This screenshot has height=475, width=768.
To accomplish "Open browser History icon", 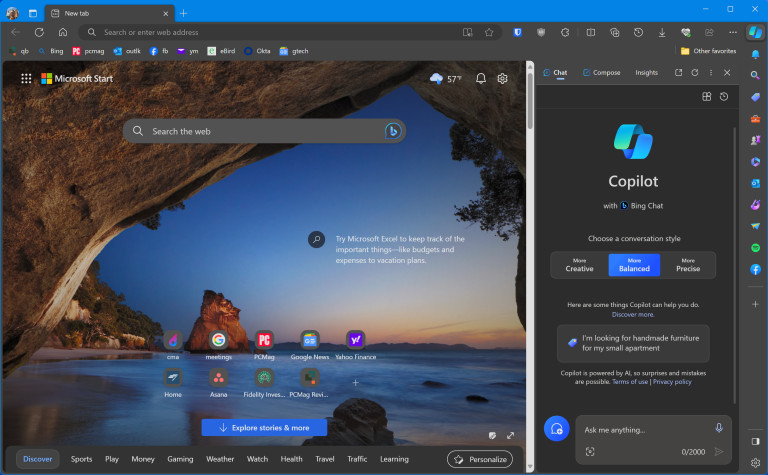I will (638, 32).
